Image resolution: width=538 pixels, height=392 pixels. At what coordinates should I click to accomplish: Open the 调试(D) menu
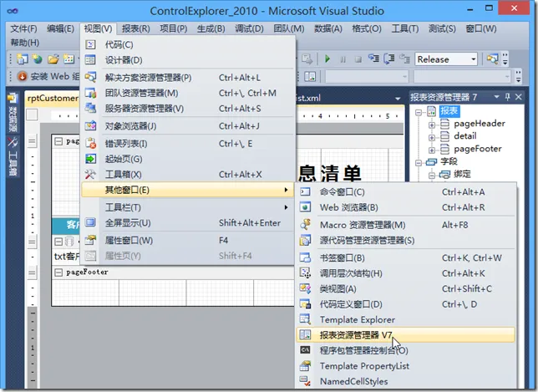(249, 28)
